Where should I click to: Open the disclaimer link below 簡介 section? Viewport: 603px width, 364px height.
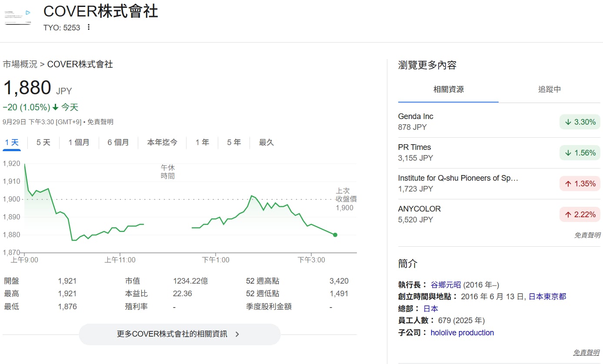(x=587, y=353)
